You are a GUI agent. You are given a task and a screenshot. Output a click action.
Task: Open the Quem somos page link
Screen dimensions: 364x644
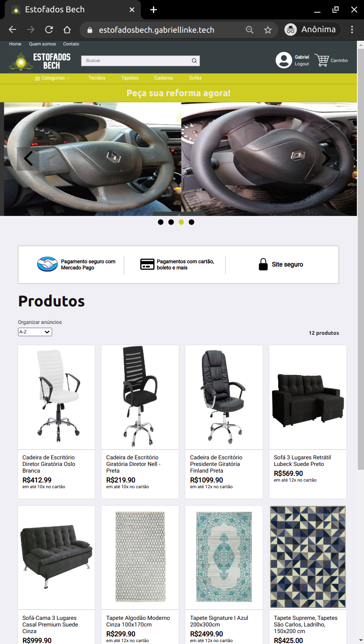(42, 44)
